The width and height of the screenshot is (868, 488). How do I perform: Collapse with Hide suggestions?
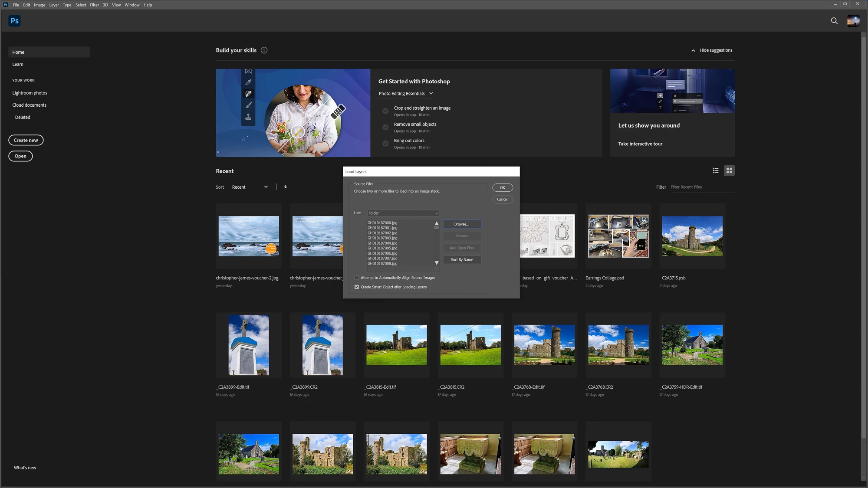coord(712,50)
